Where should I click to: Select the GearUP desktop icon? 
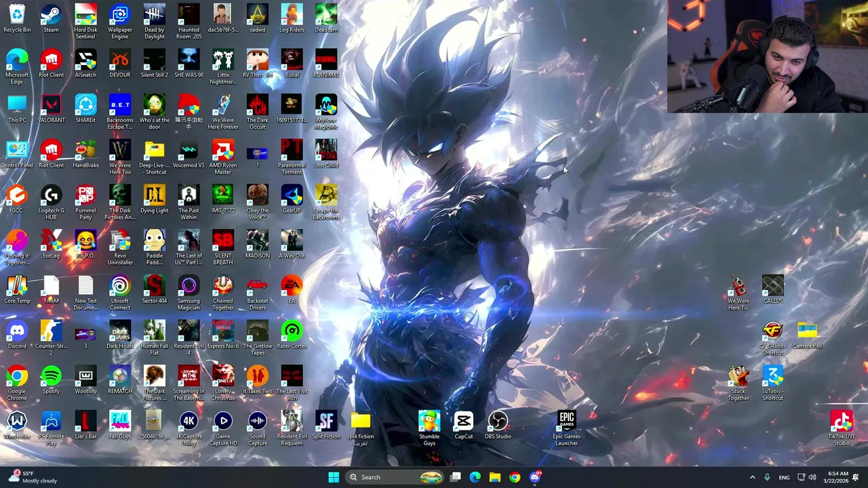coord(292,199)
